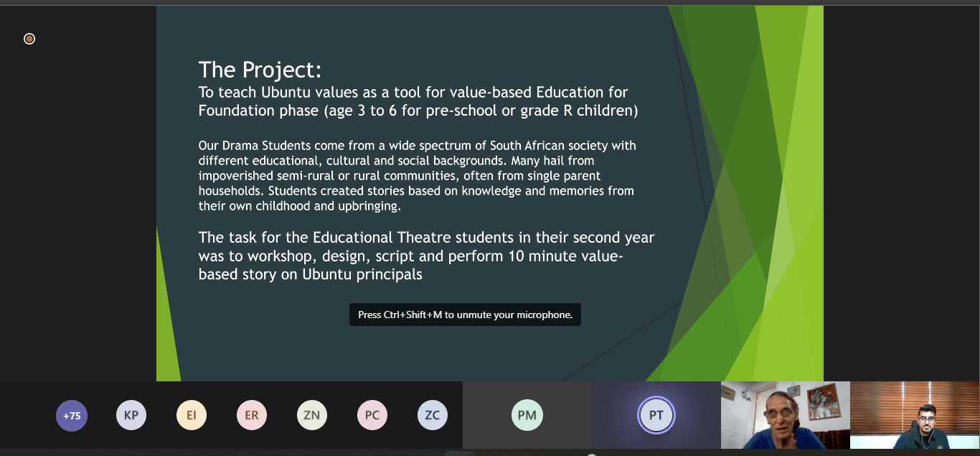Open the +75 additional participants list

point(72,415)
